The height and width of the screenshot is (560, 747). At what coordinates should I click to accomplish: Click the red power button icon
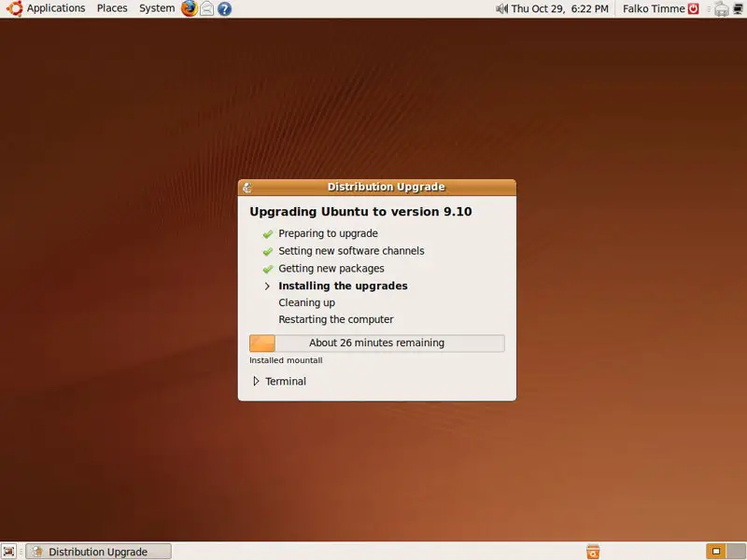pos(693,8)
